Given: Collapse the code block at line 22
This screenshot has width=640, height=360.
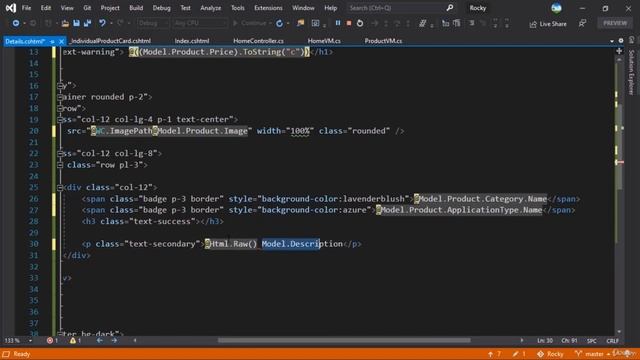Looking at the screenshot, I should (x=60, y=153).
